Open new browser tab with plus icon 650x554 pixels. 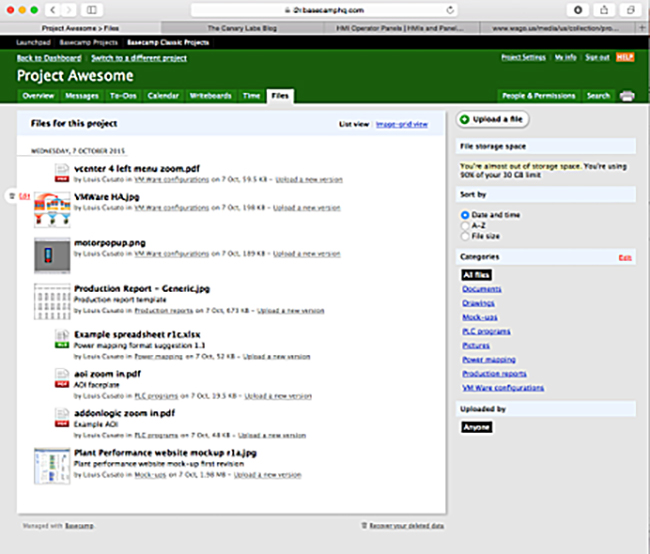641,28
